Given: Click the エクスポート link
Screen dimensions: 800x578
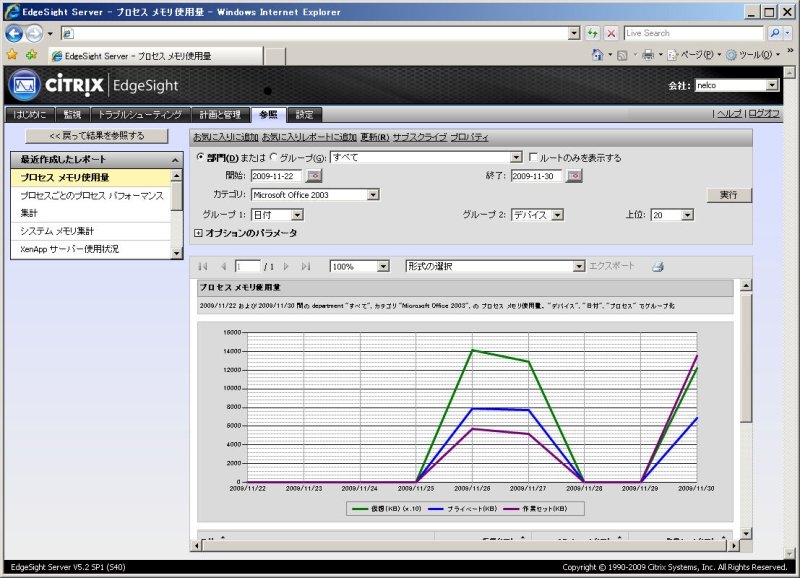Looking at the screenshot, I should 612,266.
